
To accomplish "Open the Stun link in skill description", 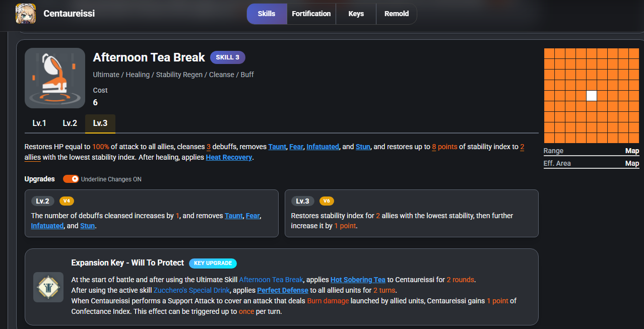I will pos(363,147).
